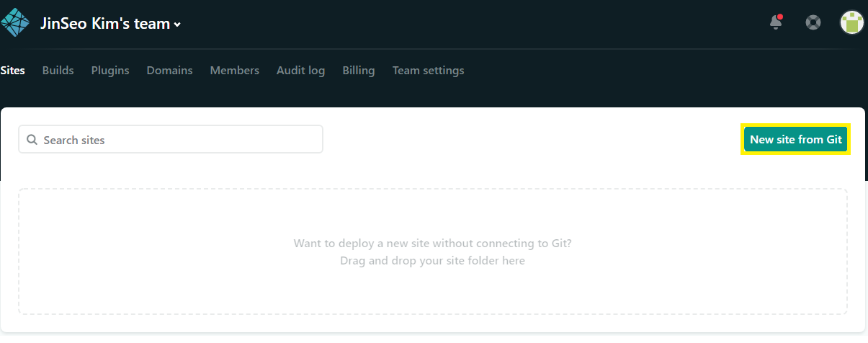Open the user avatar menu
This screenshot has height=343, width=868.
click(x=852, y=22)
